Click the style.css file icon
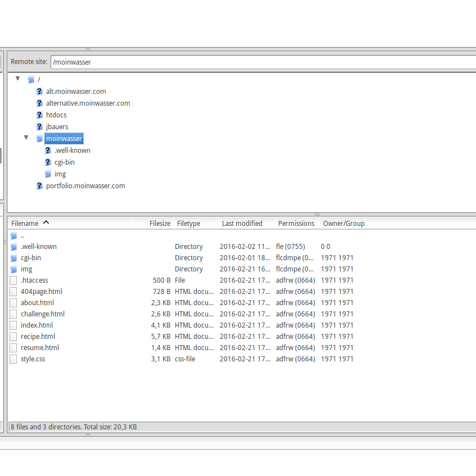The height and width of the screenshot is (476, 476). click(13, 359)
